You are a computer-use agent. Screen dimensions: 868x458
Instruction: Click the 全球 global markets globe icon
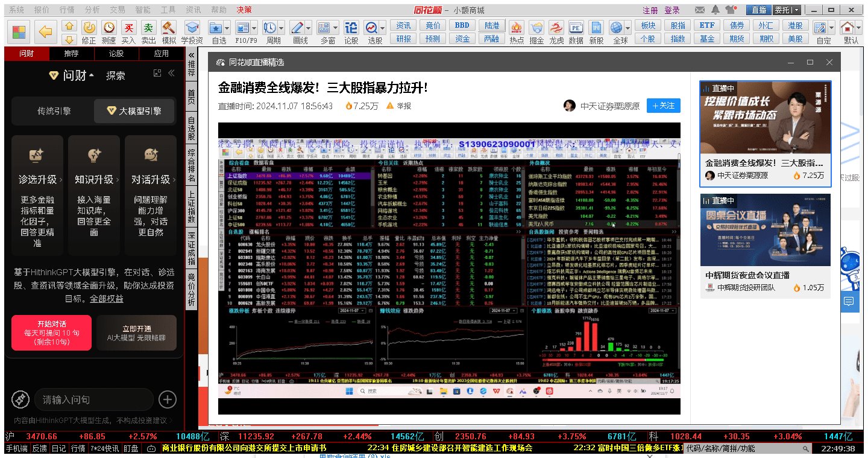tap(616, 28)
